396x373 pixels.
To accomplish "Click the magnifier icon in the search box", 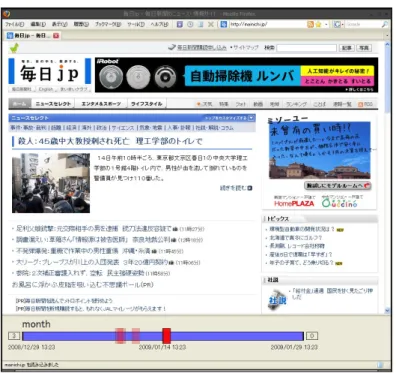I will coord(384,24).
